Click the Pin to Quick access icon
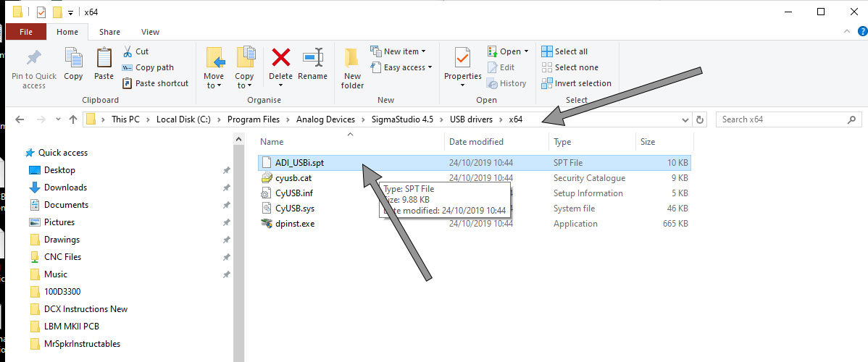The width and height of the screenshot is (868, 362). point(34,59)
